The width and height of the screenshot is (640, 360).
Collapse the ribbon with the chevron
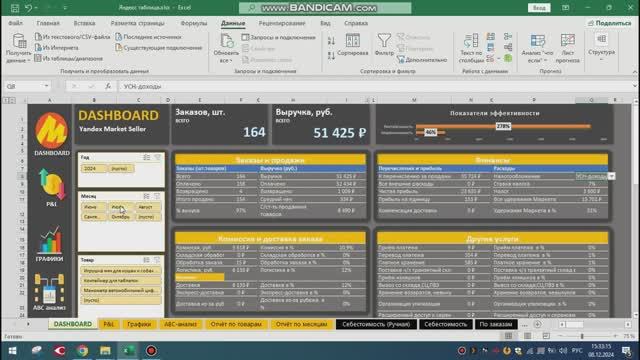(x=635, y=72)
